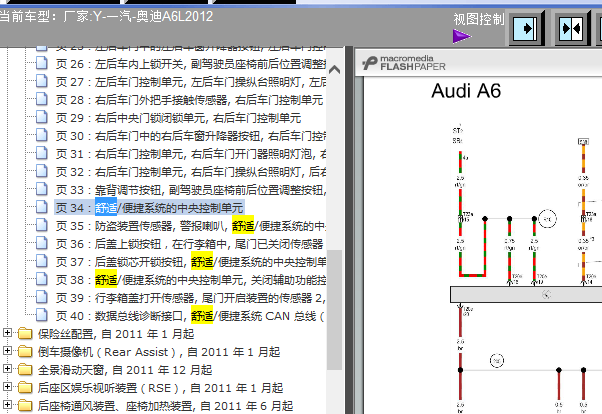Screen dimensions: 602x414
Task: Click the Macromedia FlashPaper logo
Action: click(404, 63)
